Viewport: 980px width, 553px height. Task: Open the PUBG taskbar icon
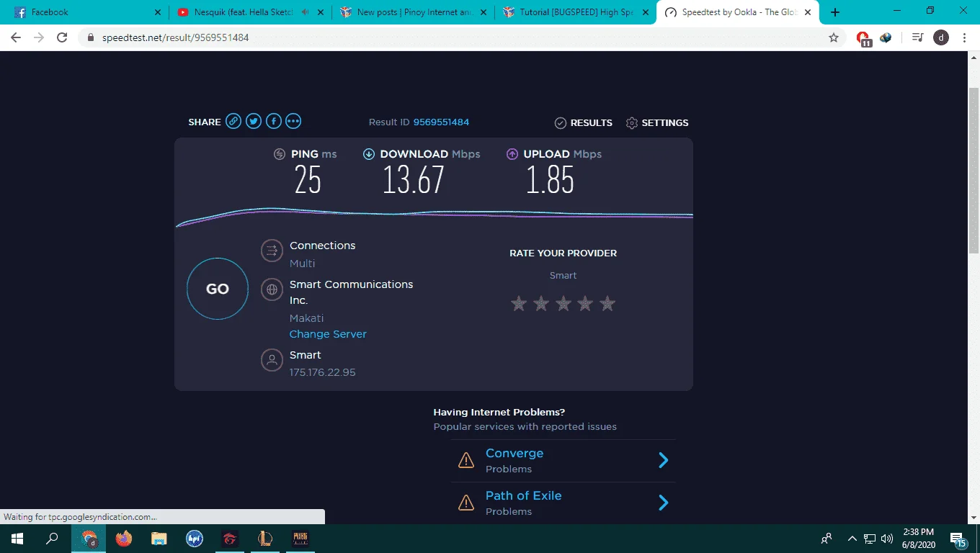[300, 539]
